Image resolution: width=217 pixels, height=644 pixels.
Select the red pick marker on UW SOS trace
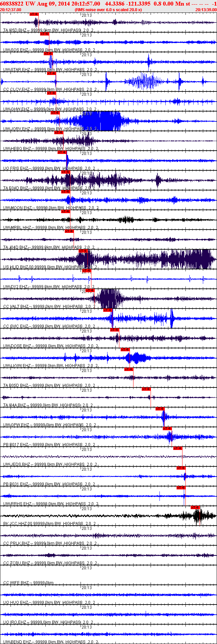(44, 34)
